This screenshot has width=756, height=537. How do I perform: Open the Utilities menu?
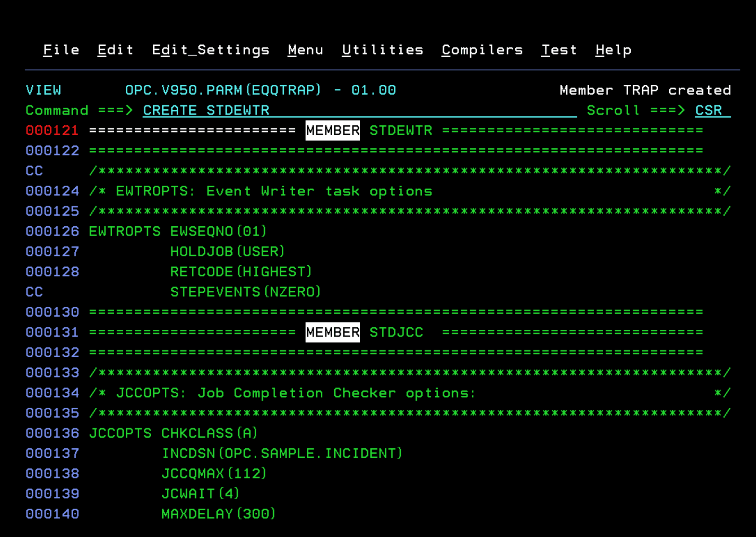click(382, 50)
